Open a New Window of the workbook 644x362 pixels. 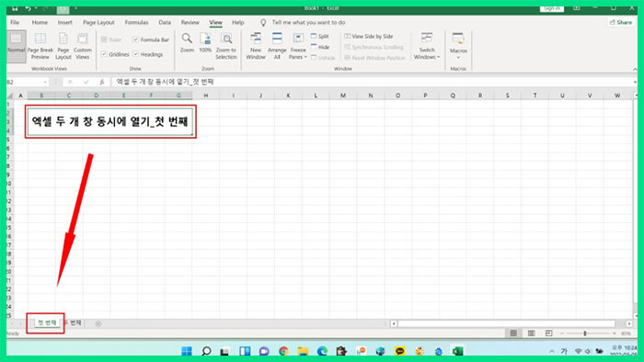coord(256,46)
